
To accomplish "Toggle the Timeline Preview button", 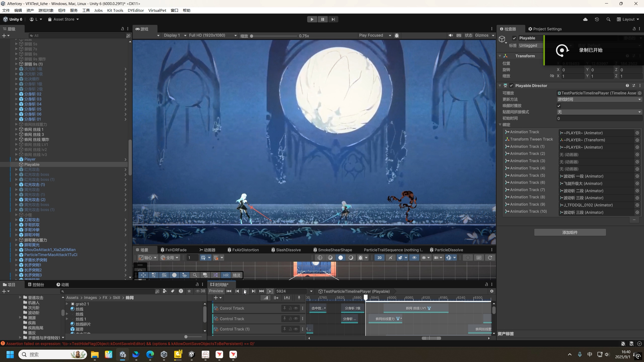I will pos(216,291).
